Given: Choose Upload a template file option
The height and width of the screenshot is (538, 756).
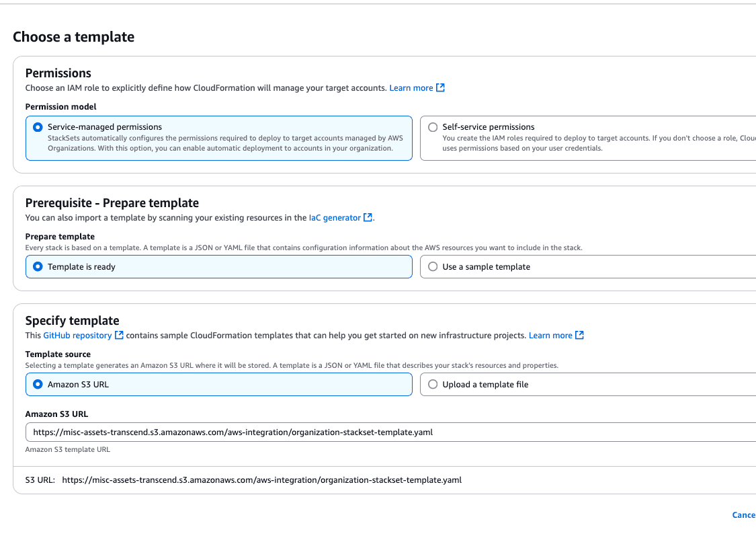Looking at the screenshot, I should (433, 384).
